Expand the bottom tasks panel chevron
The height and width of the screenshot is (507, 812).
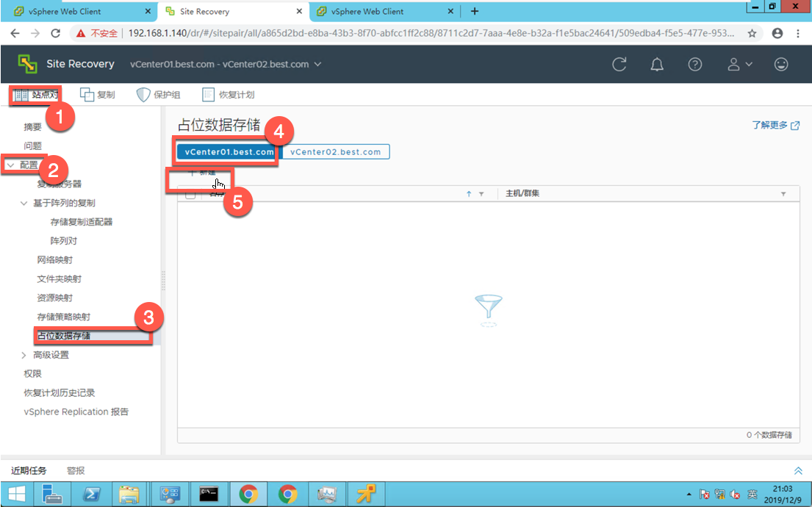[x=798, y=470]
